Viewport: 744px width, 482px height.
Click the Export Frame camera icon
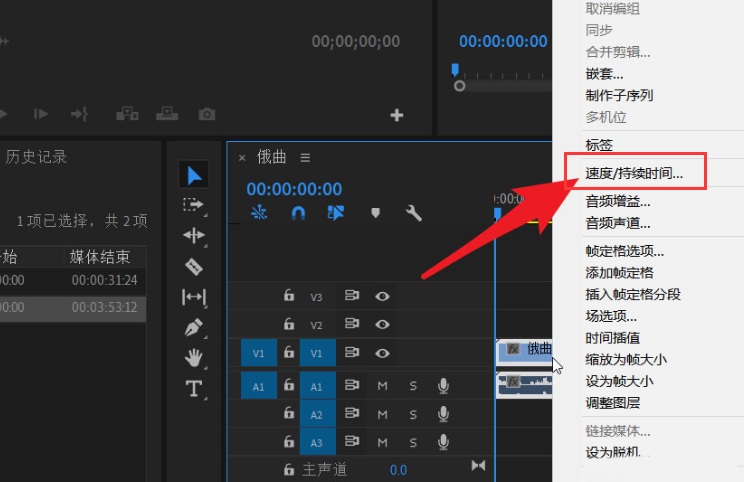207,114
